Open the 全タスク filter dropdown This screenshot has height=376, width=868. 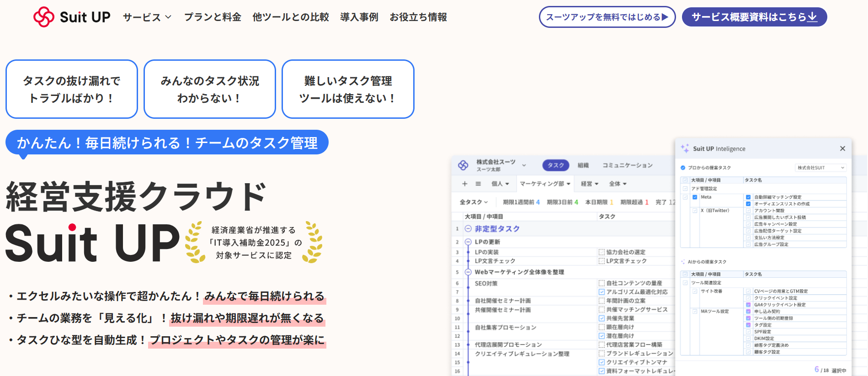[x=474, y=202]
